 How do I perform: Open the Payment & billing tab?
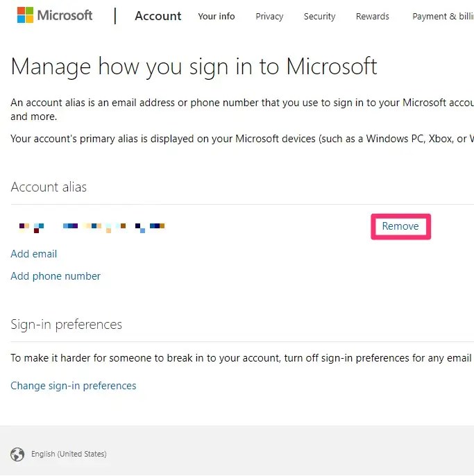pyautogui.click(x=442, y=16)
